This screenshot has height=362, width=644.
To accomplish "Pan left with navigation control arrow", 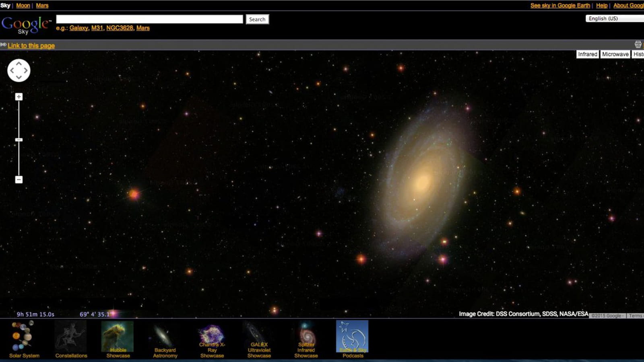I will click(x=12, y=70).
